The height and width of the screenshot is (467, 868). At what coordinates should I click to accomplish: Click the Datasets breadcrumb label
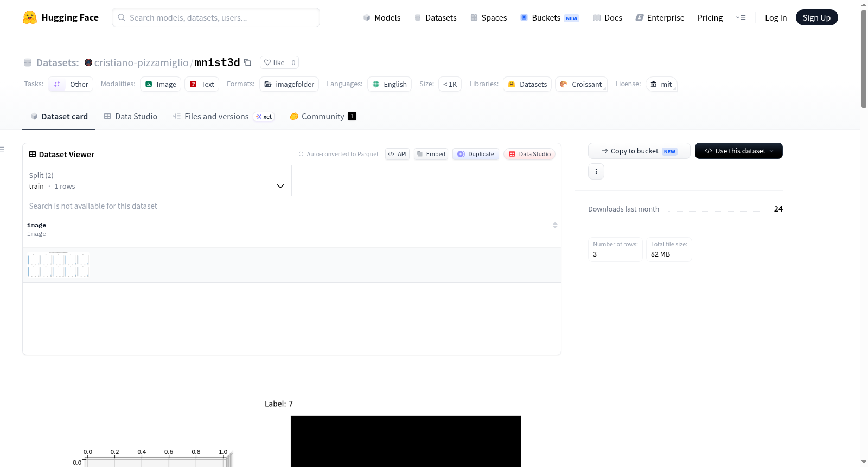coord(58,62)
